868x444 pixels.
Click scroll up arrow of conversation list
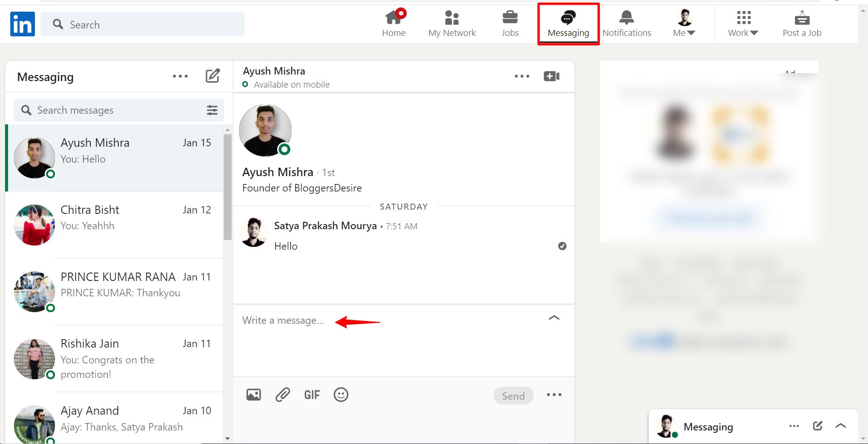tap(227, 130)
